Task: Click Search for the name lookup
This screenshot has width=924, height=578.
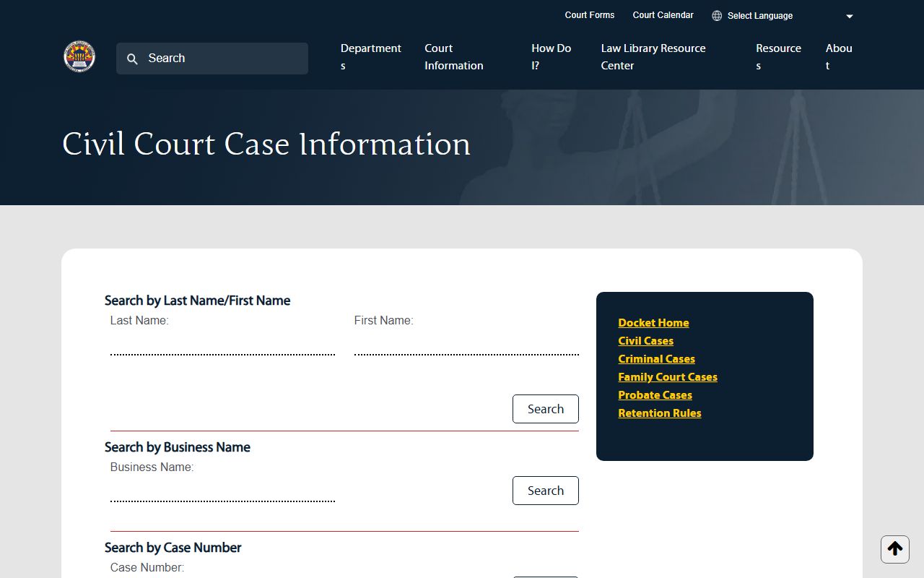Action: coord(546,409)
